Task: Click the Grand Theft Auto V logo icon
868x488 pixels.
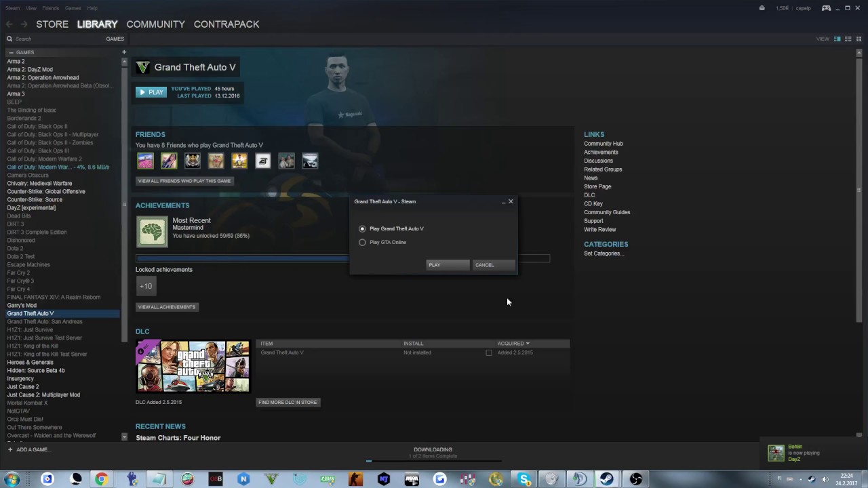Action: [x=142, y=67]
